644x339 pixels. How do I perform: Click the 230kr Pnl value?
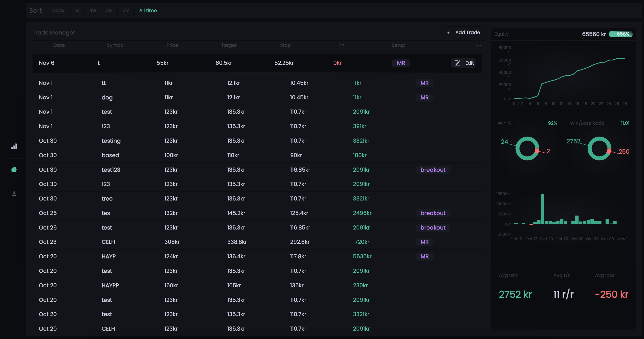point(360,286)
